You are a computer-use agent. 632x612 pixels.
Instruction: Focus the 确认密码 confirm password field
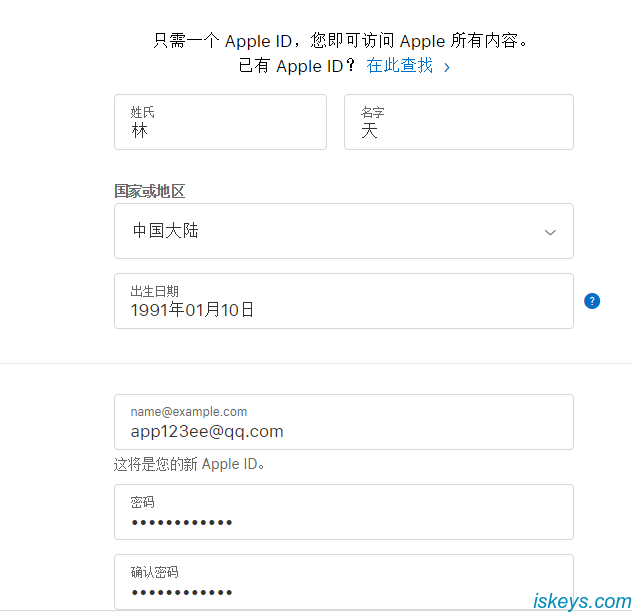pos(343,582)
